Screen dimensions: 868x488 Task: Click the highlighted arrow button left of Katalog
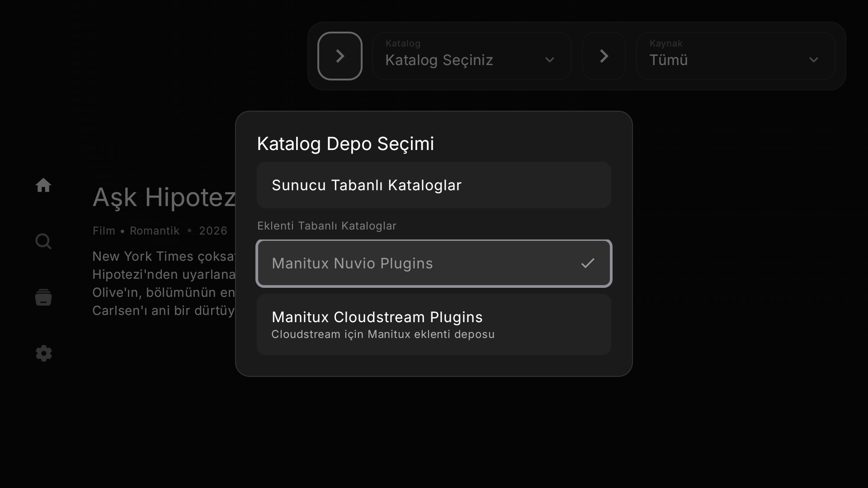(x=340, y=56)
